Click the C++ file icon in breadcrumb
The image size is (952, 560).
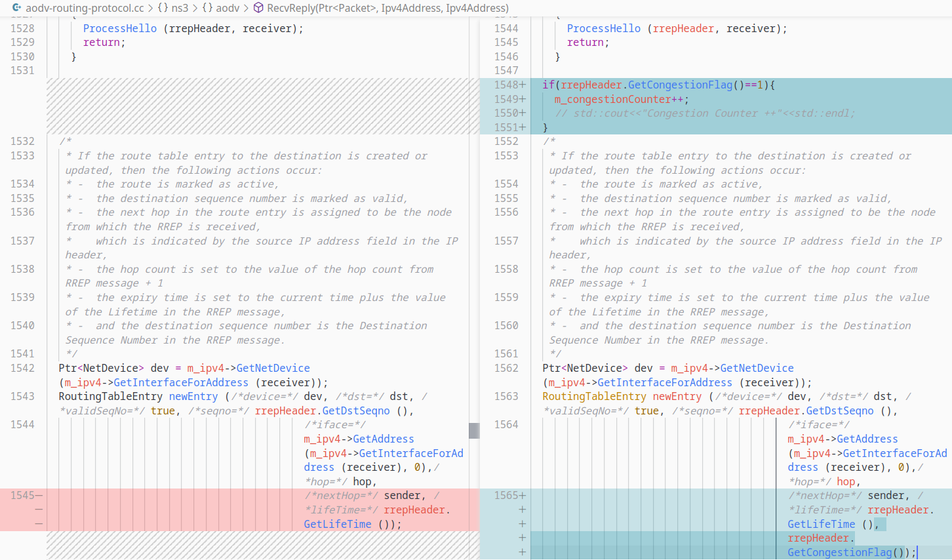tap(16, 8)
